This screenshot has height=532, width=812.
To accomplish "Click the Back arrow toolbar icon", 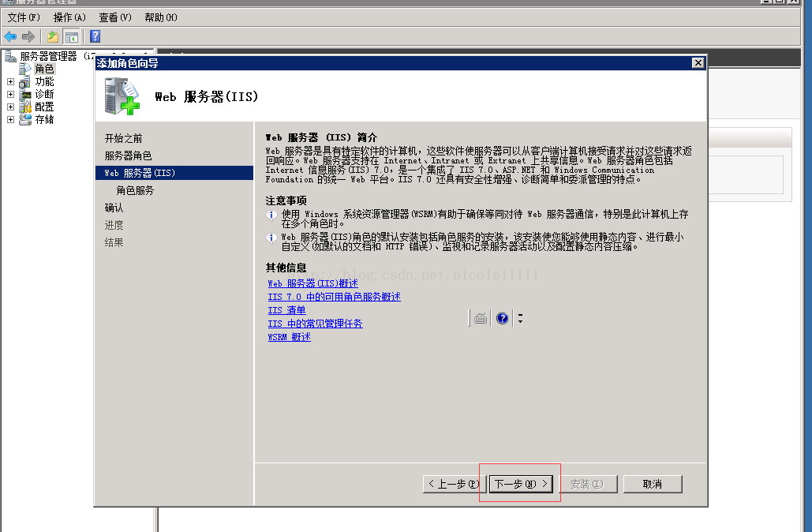I will pyautogui.click(x=10, y=37).
